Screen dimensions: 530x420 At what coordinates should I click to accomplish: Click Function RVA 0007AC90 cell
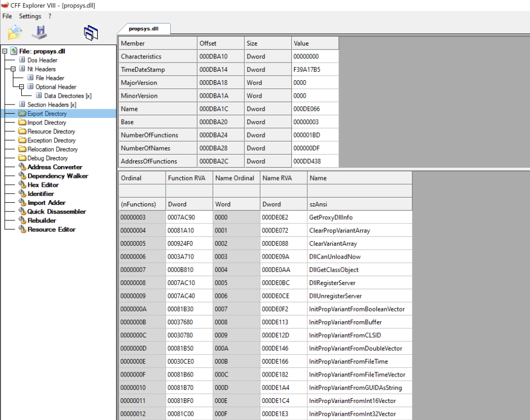[x=189, y=217]
